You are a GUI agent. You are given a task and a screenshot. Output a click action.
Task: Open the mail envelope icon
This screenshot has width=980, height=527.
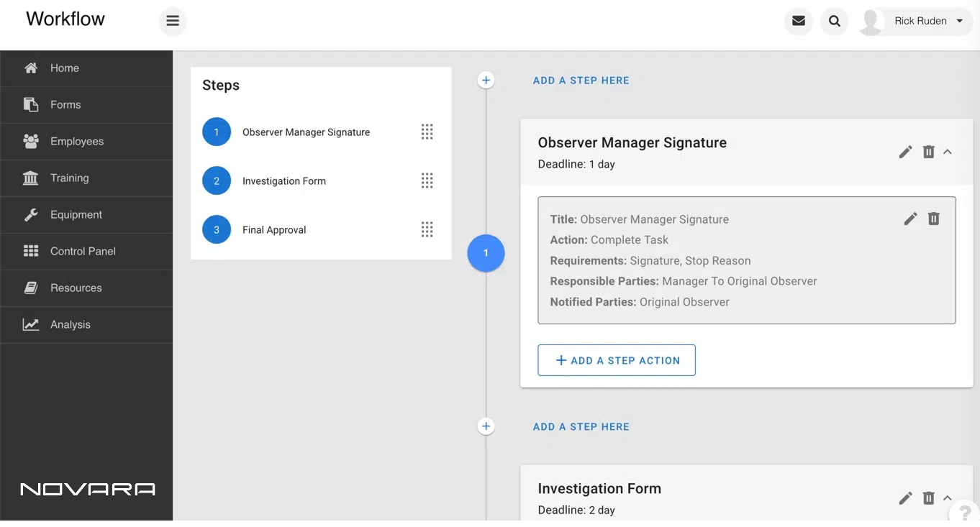click(x=798, y=21)
